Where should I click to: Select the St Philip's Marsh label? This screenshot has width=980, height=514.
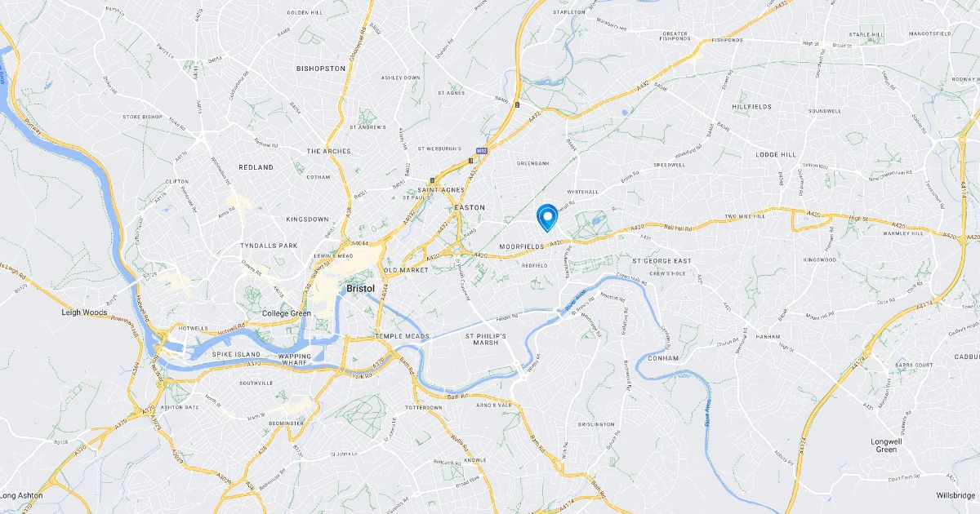(x=486, y=339)
